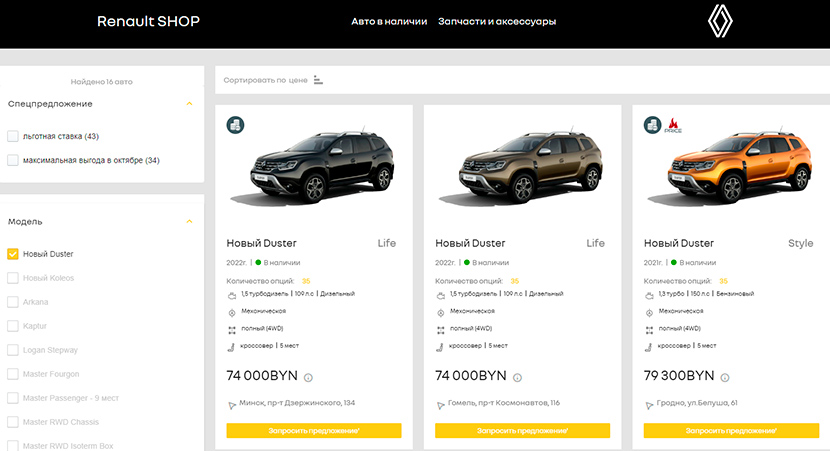Click the badge icon on the brown Duster card
The width and height of the screenshot is (830, 451).
[x=445, y=126]
